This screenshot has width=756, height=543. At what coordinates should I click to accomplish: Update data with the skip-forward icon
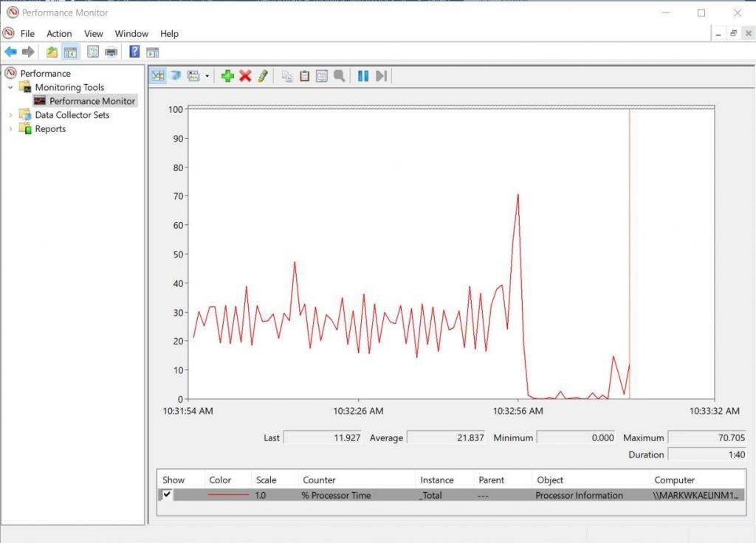click(x=381, y=75)
